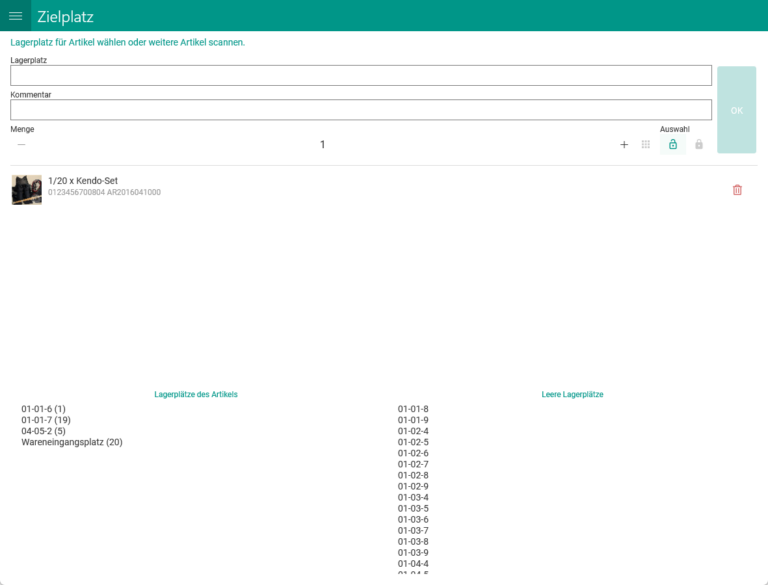This screenshot has height=585, width=768.
Task: Pick empty storage location 01-03-9
Action: point(413,553)
